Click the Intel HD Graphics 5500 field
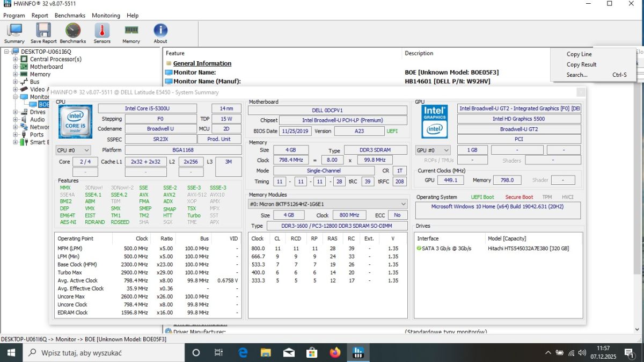This screenshot has height=362, width=644. click(x=519, y=119)
